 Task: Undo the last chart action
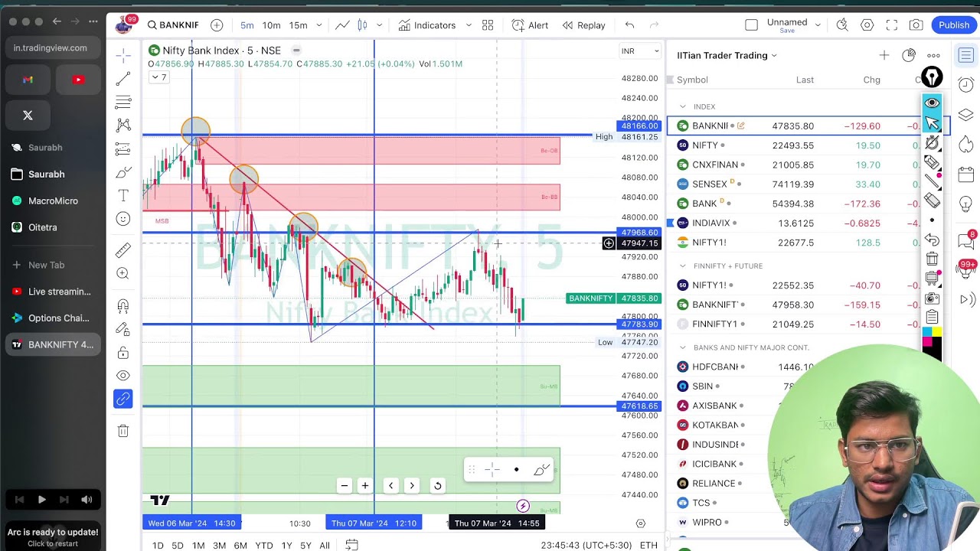pyautogui.click(x=629, y=25)
